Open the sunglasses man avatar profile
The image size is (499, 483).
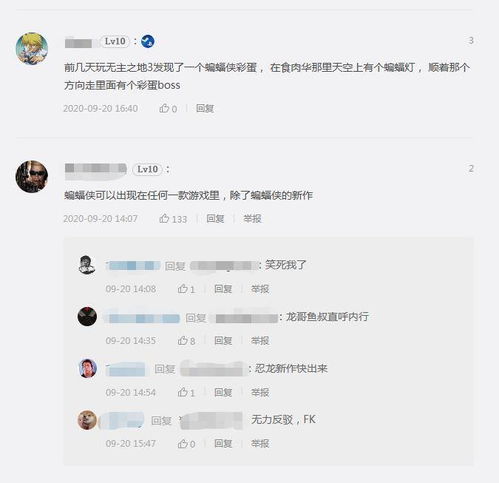tap(32, 177)
